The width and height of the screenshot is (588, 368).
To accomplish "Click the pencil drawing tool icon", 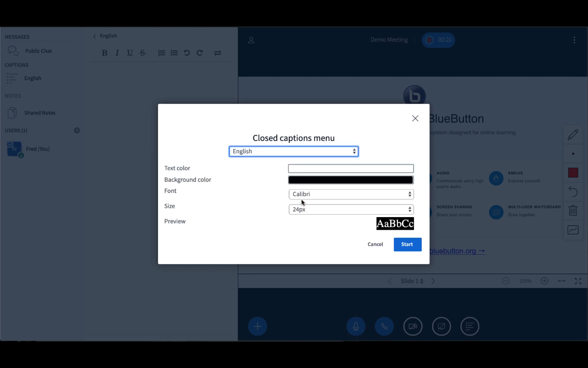I will (x=573, y=135).
